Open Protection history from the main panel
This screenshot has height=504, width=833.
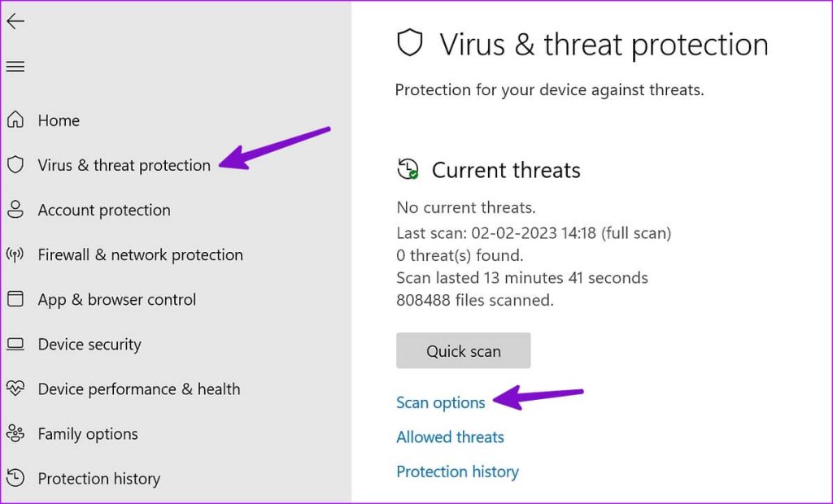[457, 471]
